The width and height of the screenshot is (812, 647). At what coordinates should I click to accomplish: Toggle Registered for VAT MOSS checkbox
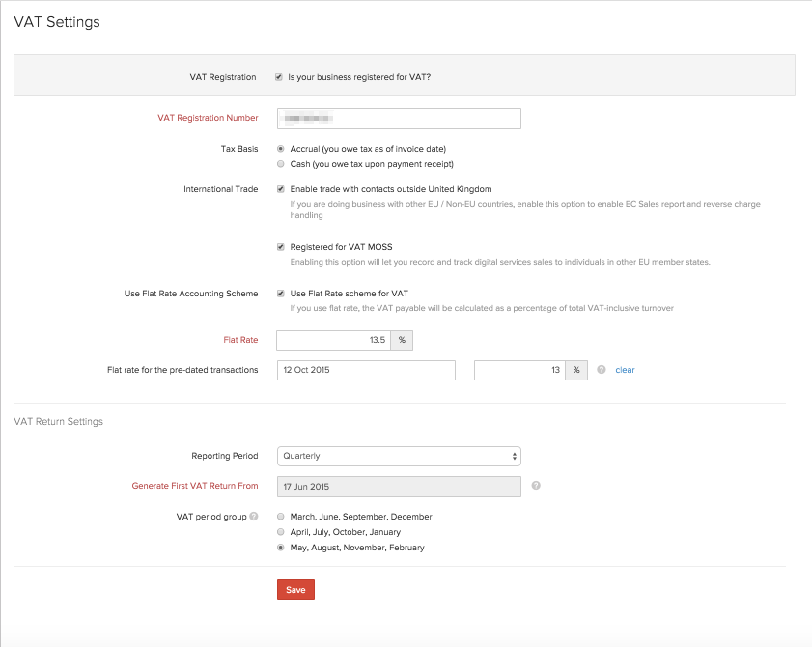(x=280, y=247)
